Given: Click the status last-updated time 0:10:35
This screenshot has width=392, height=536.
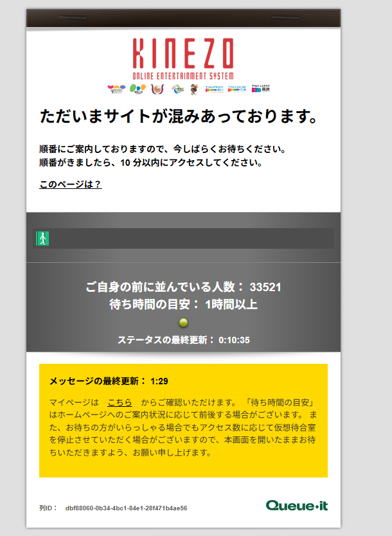Looking at the screenshot, I should pos(234,340).
